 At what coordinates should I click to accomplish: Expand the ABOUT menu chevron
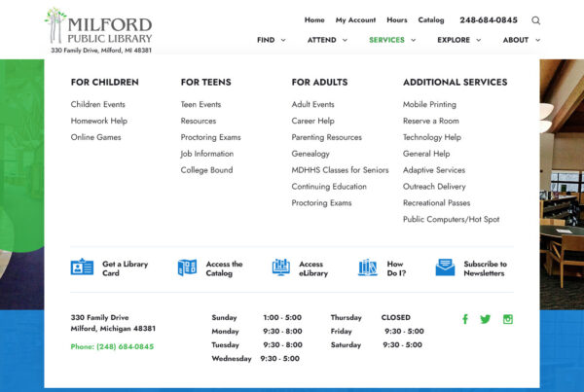point(538,40)
